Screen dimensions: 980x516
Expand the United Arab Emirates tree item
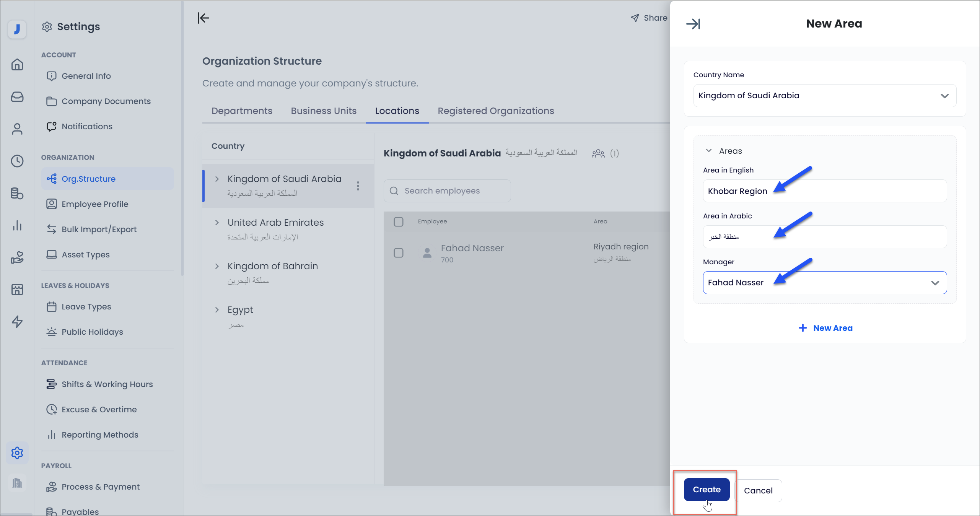click(217, 223)
